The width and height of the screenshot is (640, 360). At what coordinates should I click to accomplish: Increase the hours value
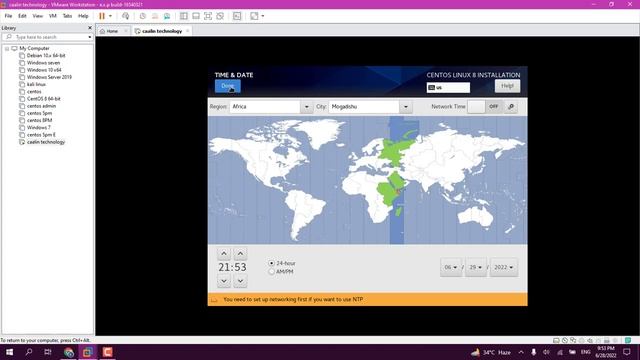224,253
